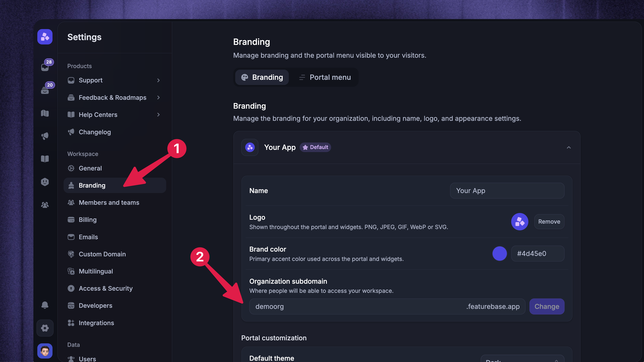Viewport: 644px width, 362px height.
Task: Open Developers settings
Action: point(115,306)
